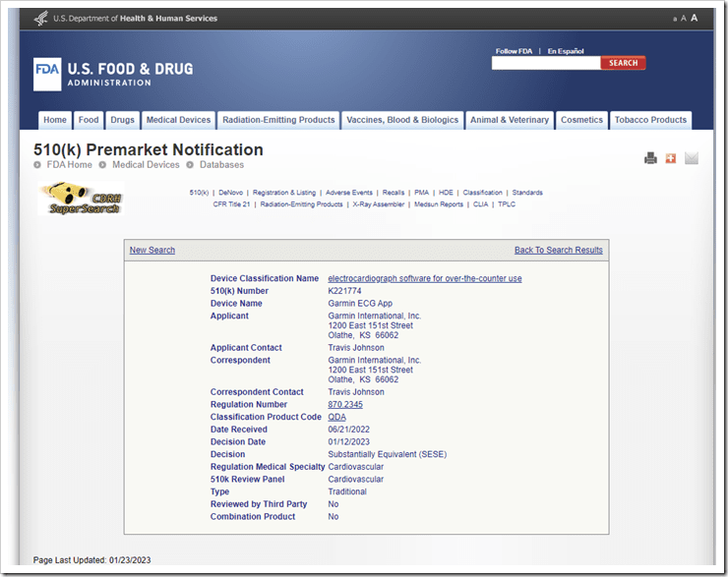Open the CFR Title 21 link
This screenshot has height=577, width=728.
231,204
